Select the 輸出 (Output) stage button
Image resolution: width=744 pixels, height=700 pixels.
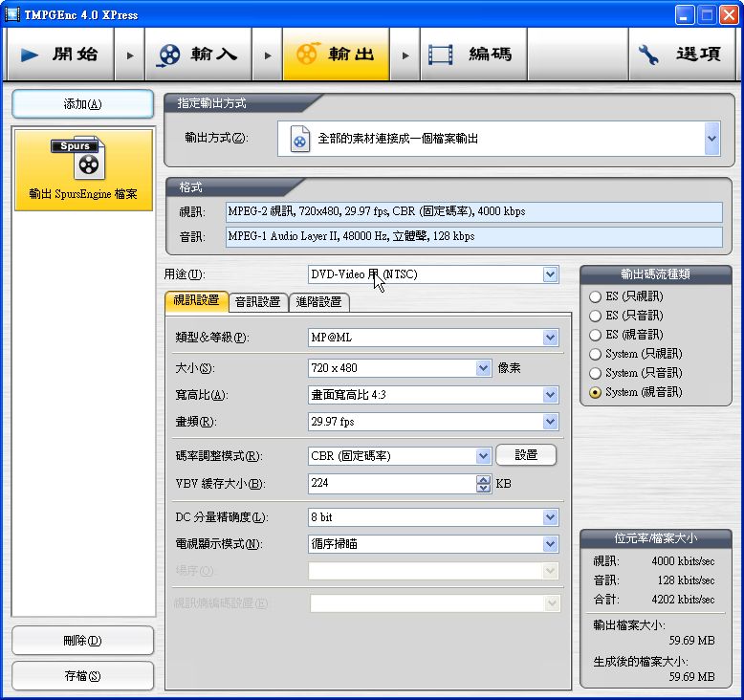pos(336,55)
